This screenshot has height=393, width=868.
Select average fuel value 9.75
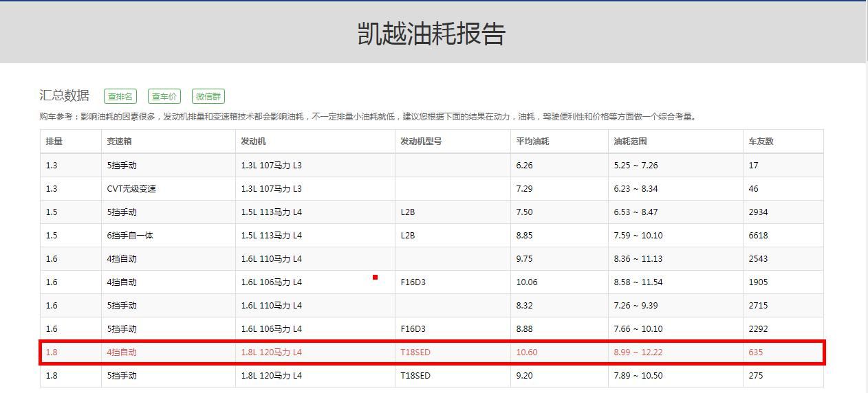click(x=525, y=258)
